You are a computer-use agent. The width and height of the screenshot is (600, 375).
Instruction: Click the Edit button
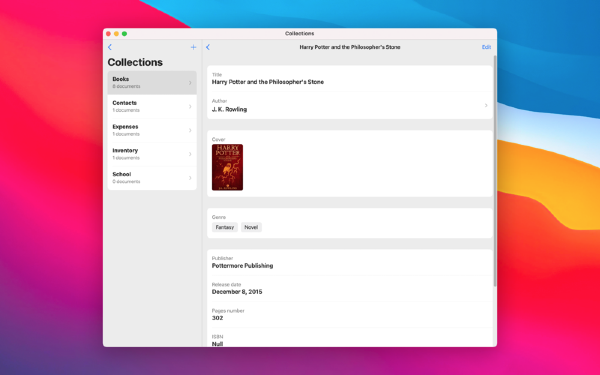[486, 47]
